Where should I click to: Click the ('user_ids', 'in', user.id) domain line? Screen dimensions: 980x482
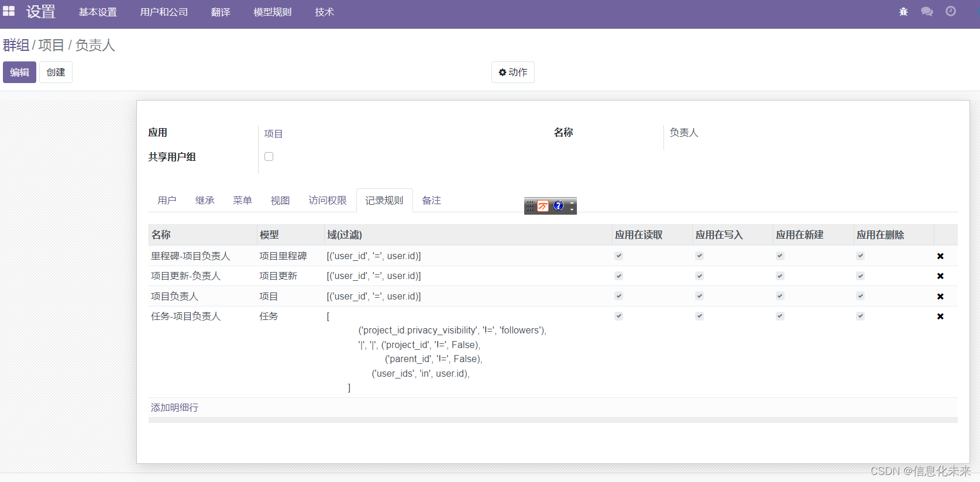[421, 374]
